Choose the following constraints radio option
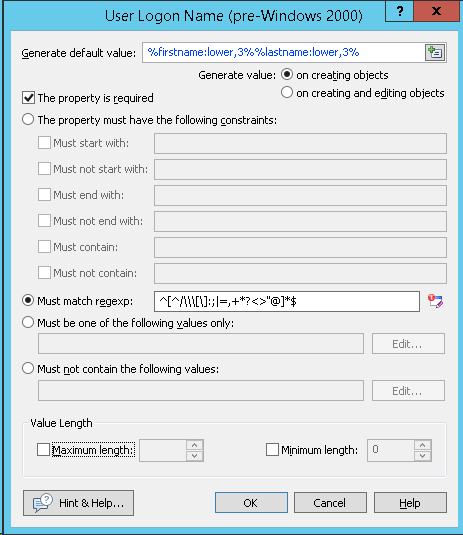 click(x=28, y=119)
